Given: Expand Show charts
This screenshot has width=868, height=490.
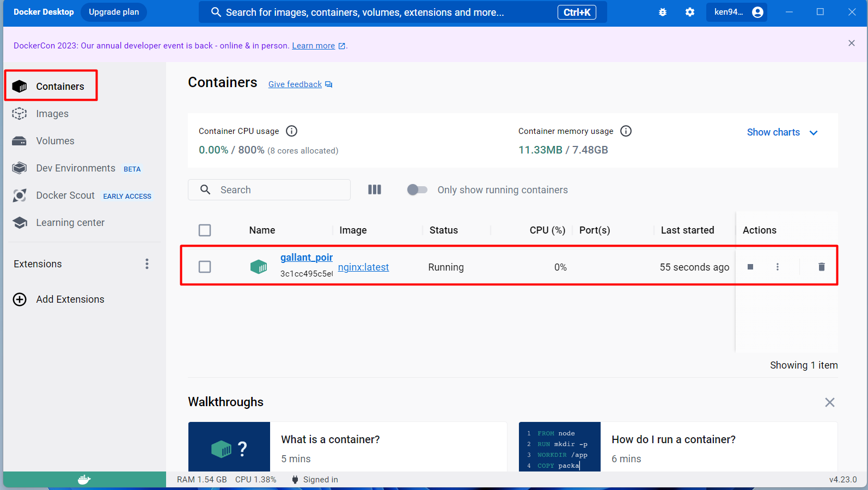Looking at the screenshot, I should pyautogui.click(x=782, y=132).
